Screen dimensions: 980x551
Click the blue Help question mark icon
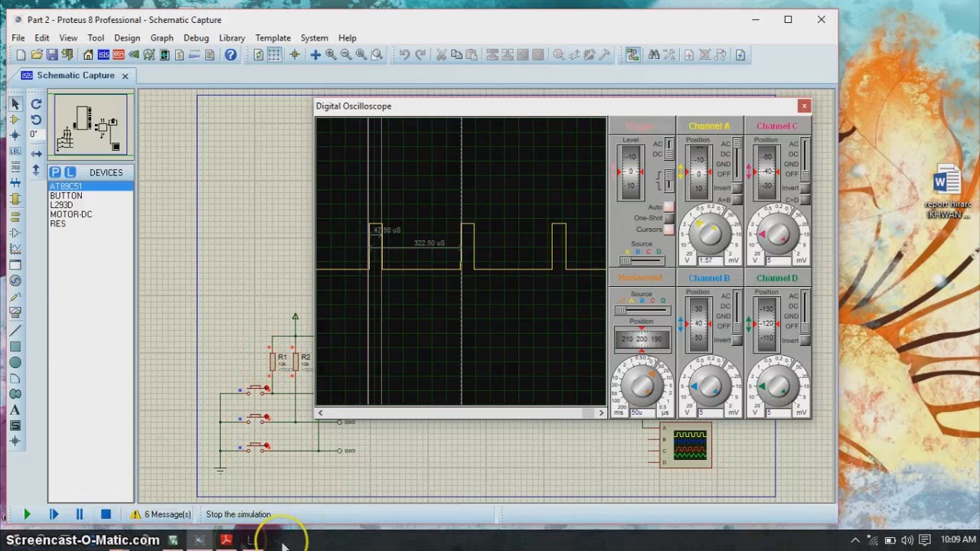click(x=230, y=55)
